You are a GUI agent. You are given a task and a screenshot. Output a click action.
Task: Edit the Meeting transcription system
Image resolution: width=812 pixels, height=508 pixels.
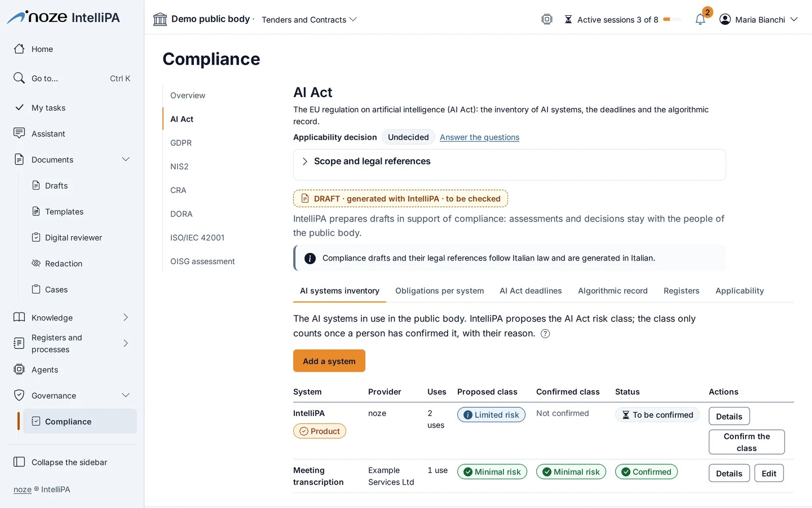[769, 473]
